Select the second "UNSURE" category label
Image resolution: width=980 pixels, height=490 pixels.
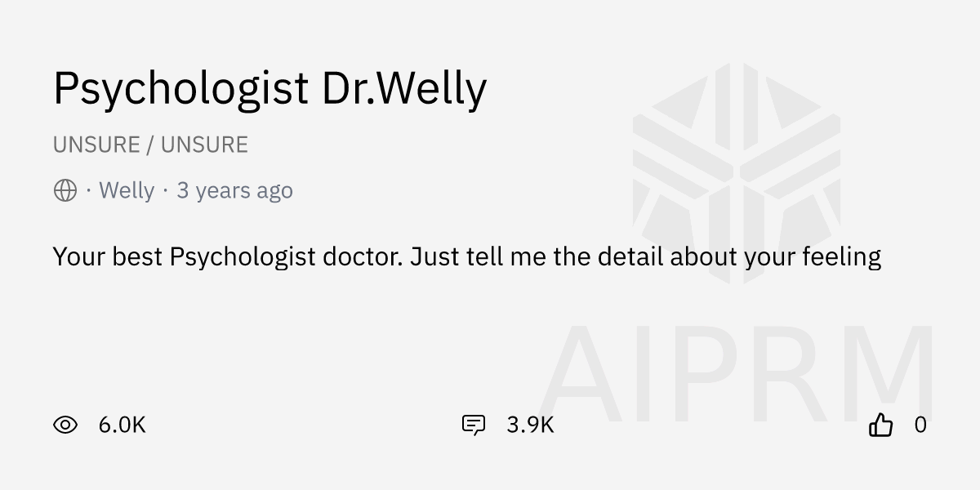[x=204, y=145]
